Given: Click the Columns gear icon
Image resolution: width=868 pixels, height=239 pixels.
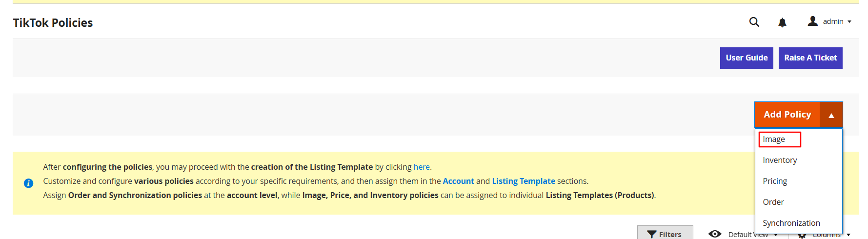Looking at the screenshot, I should coord(802,236).
